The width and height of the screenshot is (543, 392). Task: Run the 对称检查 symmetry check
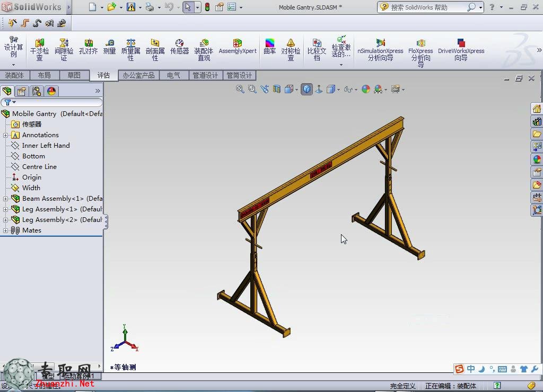point(291,49)
